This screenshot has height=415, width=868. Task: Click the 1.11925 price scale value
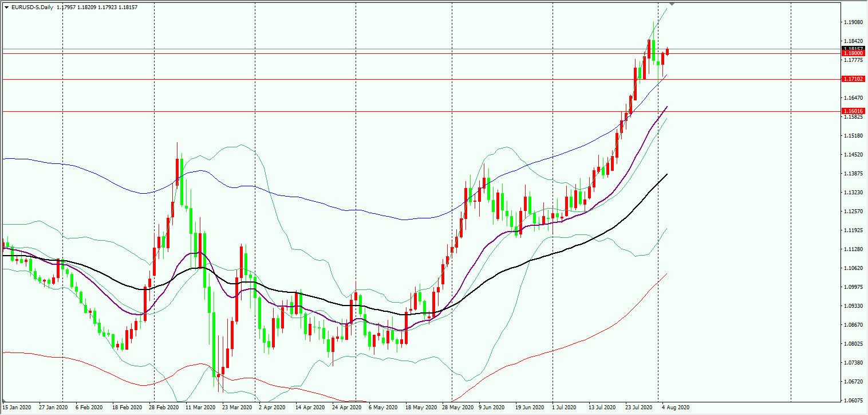(853, 230)
